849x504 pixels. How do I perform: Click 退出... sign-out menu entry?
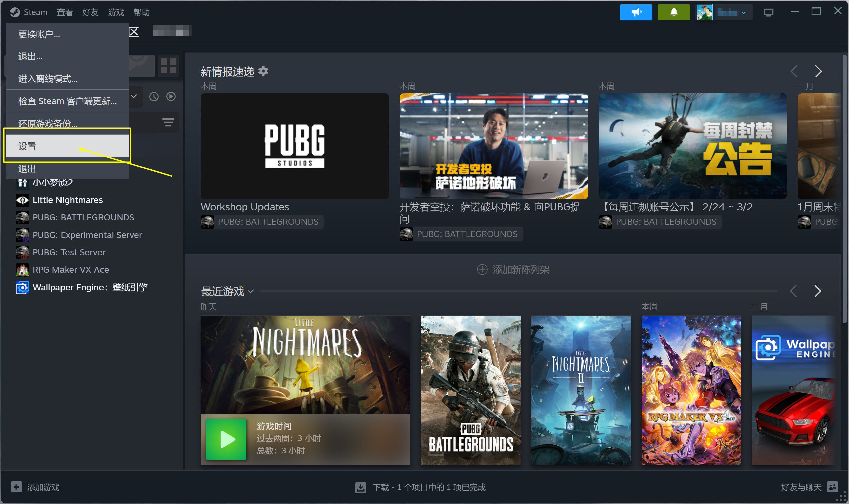68,56
